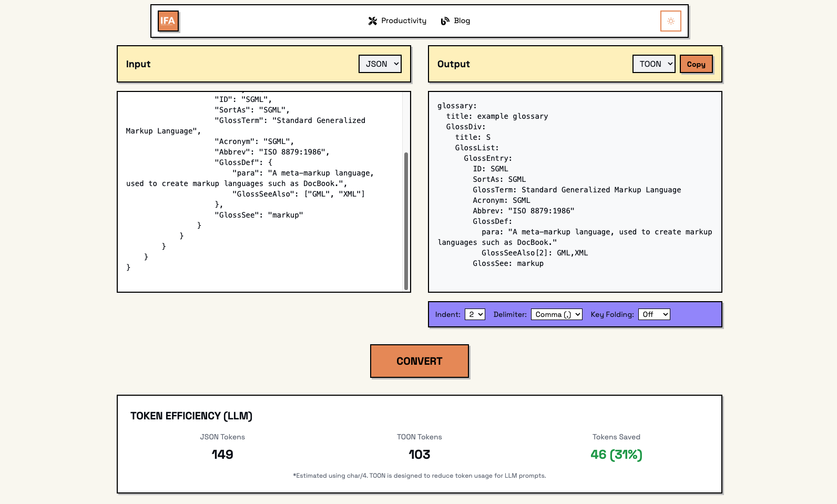Copy the output with Copy button
Image resolution: width=837 pixels, height=504 pixels.
696,64
